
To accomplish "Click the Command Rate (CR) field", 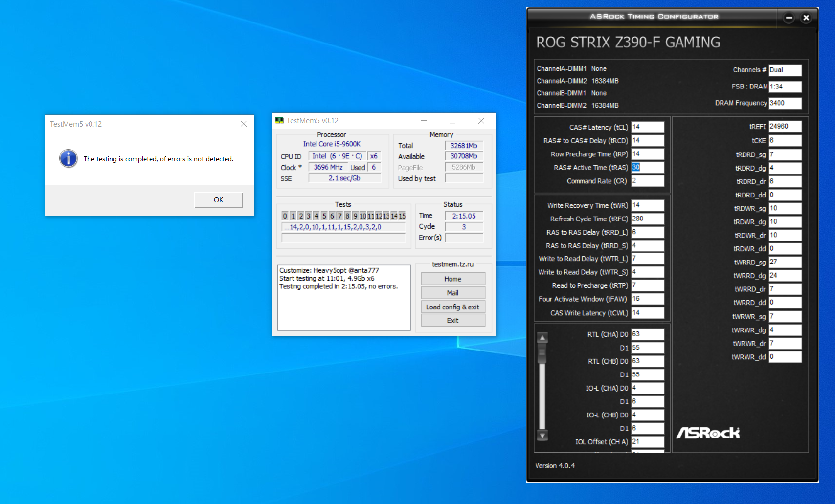I will (648, 181).
